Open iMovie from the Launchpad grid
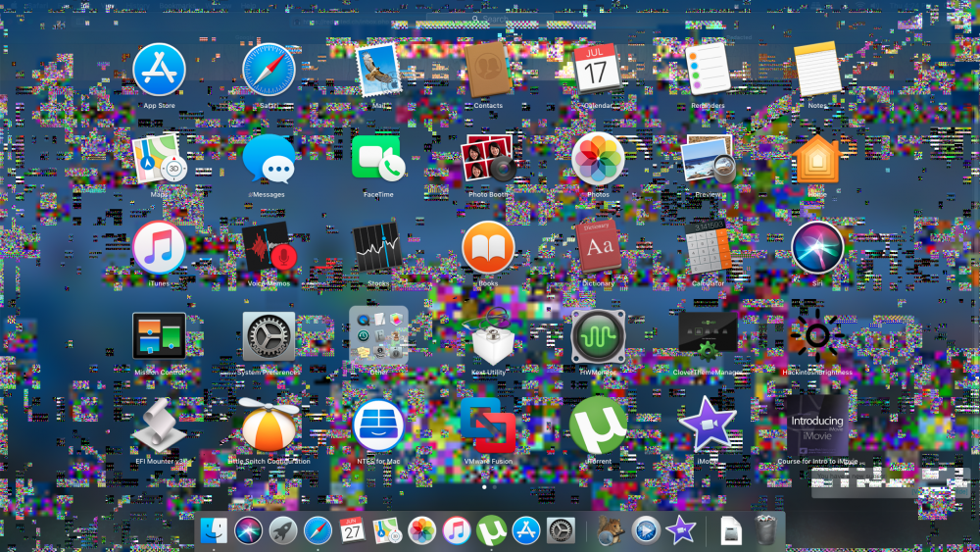This screenshot has width=980, height=552. click(708, 426)
